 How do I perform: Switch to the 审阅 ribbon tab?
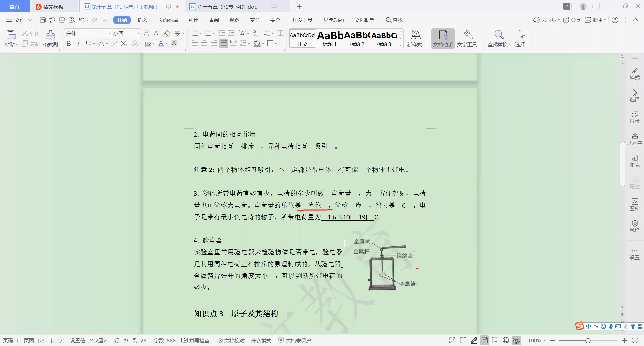[x=214, y=20]
